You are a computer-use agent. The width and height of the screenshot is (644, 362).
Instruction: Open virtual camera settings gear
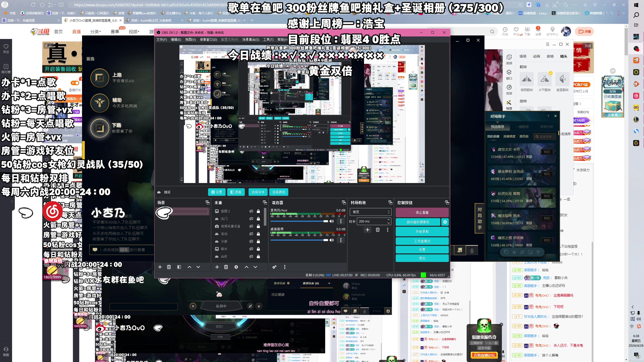coord(445,222)
